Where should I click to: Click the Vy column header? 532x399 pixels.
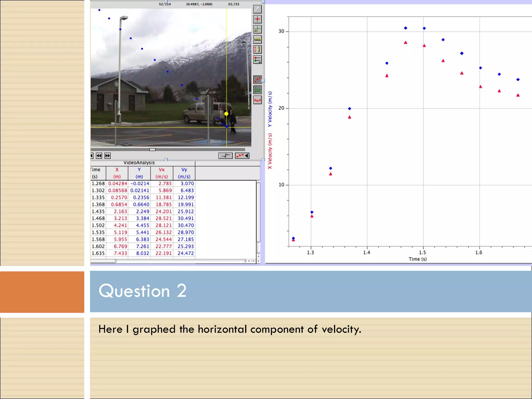[184, 173]
